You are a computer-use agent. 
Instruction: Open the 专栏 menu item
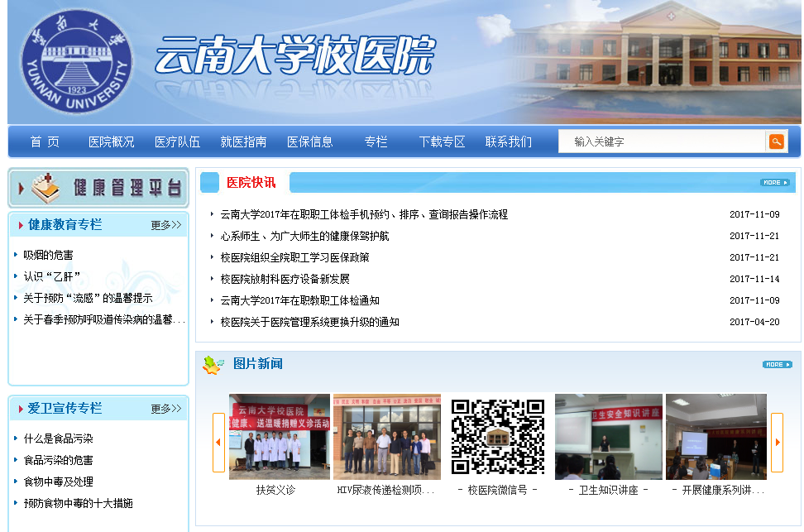point(376,141)
